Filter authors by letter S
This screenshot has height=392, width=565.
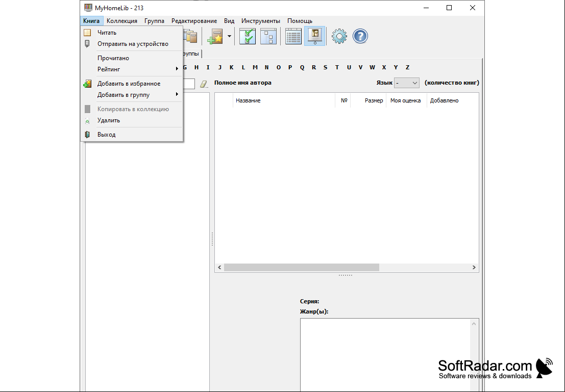coord(326,67)
